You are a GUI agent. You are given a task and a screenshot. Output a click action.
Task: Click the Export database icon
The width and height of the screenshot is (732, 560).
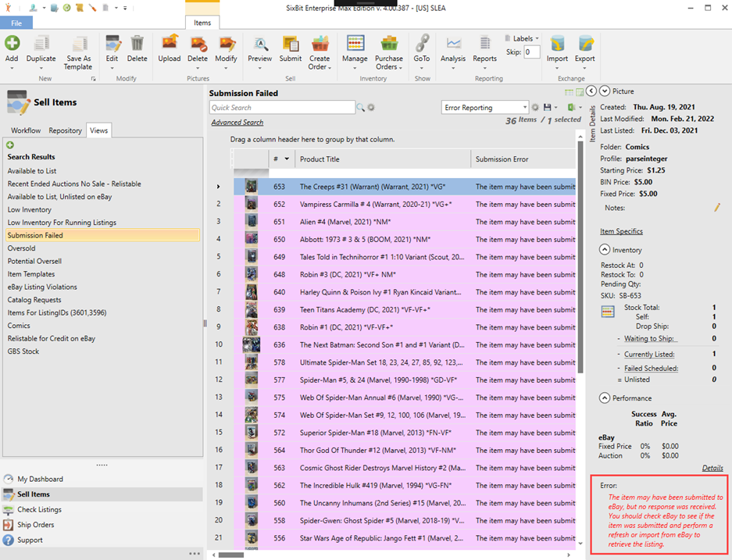point(585,44)
